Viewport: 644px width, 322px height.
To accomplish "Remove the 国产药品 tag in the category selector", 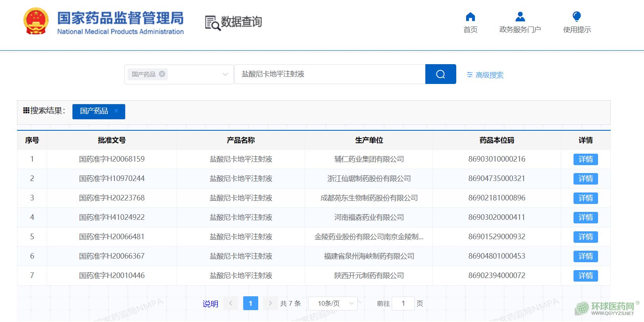I will point(162,74).
